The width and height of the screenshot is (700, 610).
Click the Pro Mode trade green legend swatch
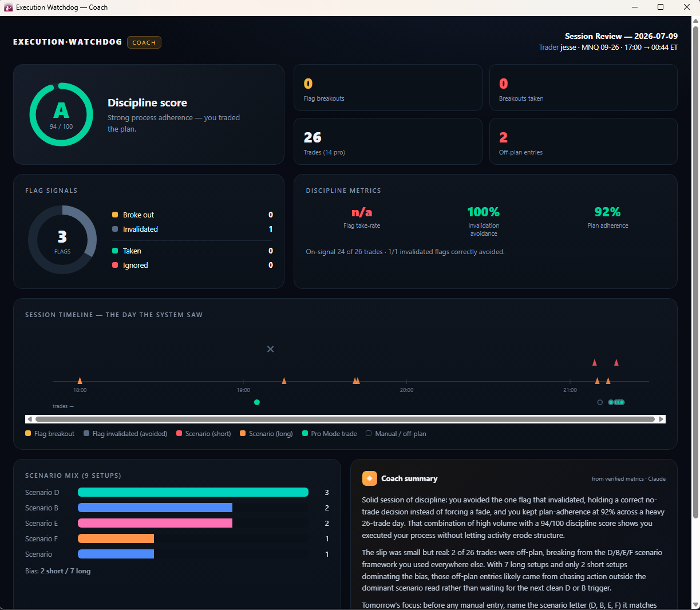tap(305, 434)
